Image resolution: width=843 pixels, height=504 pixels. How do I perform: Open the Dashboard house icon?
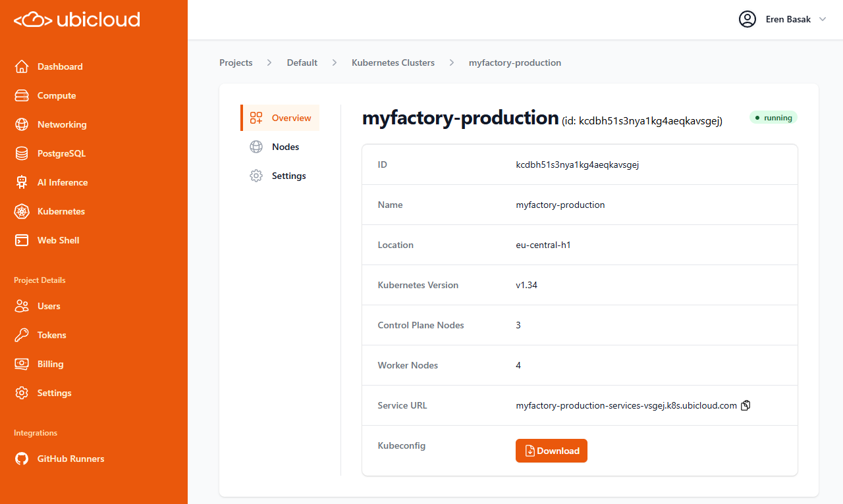pos(22,66)
